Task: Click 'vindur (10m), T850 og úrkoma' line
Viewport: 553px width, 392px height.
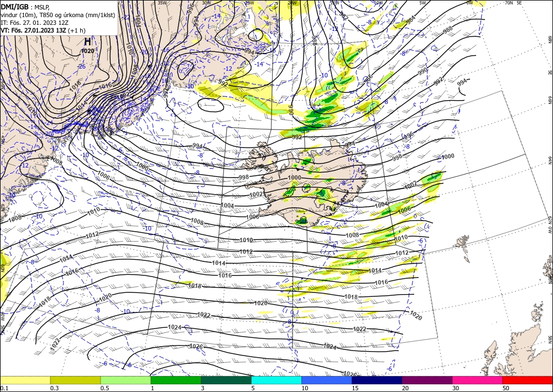Action: pyautogui.click(x=58, y=15)
